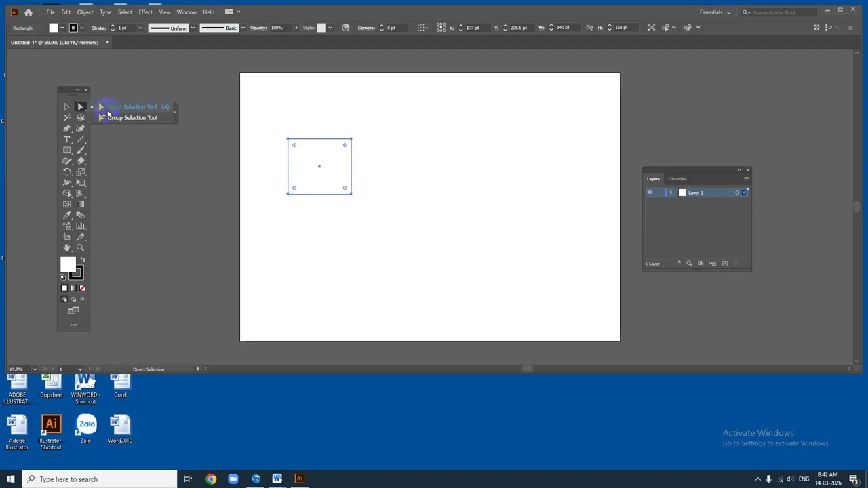Select the Artboard tool
The height and width of the screenshot is (488, 868).
(66, 237)
